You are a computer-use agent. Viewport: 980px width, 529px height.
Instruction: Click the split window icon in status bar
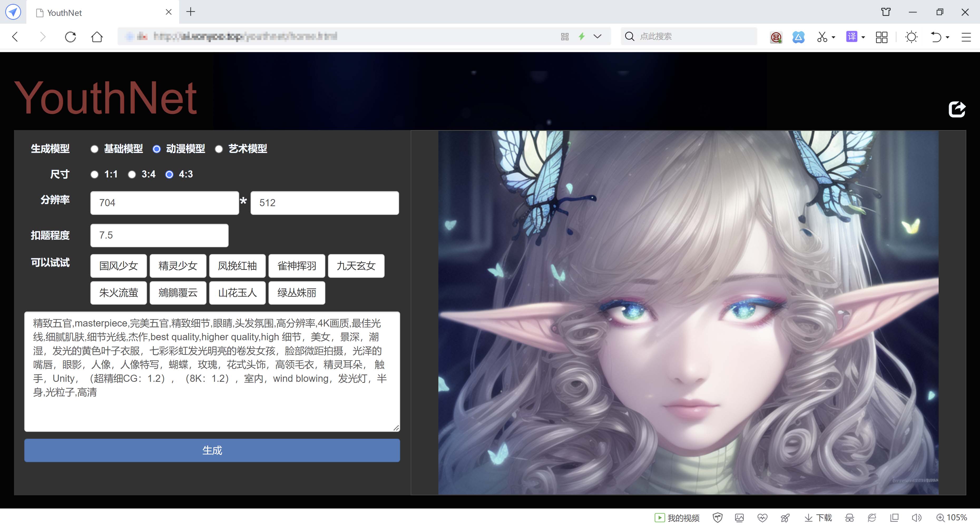tap(894, 518)
